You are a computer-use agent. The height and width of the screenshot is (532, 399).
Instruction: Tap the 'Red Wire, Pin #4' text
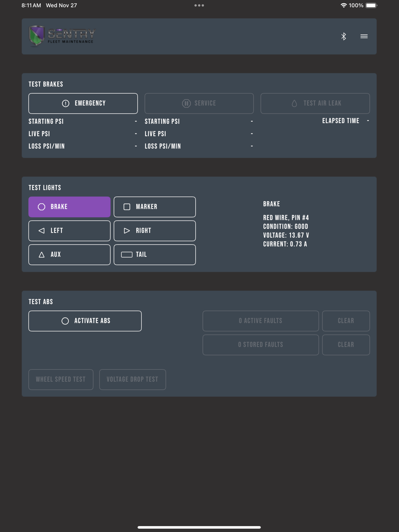(x=286, y=218)
